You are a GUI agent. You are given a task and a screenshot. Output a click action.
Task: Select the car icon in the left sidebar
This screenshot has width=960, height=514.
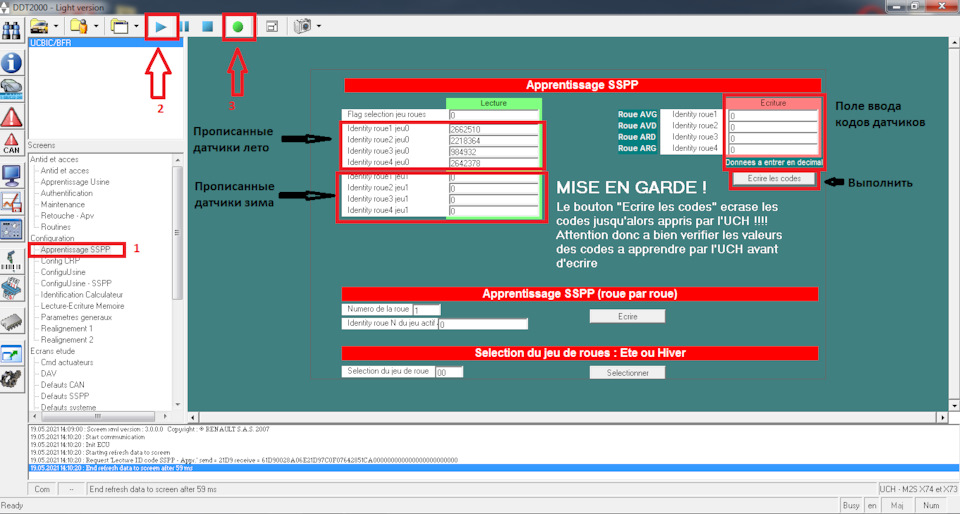pyautogui.click(x=12, y=89)
